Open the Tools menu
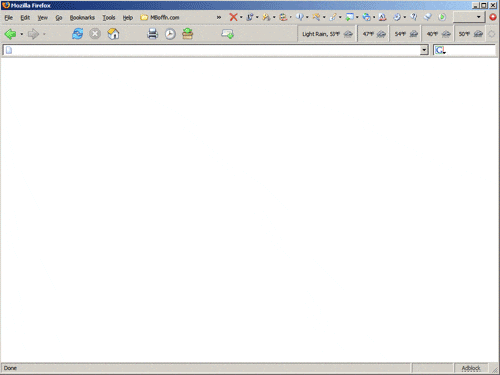Viewport: 500px width, 375px height. point(109,18)
